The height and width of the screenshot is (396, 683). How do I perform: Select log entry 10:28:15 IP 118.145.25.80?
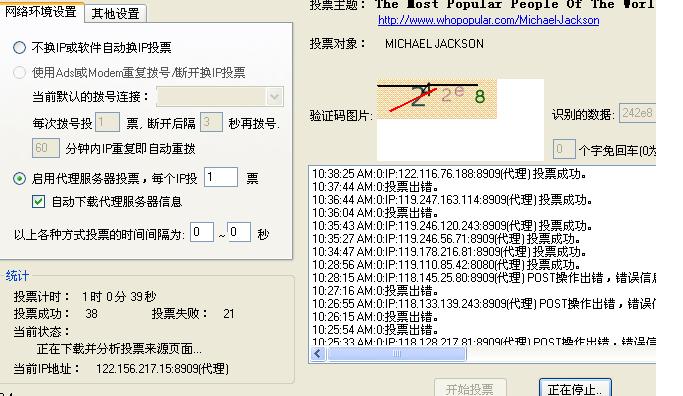pos(484,278)
